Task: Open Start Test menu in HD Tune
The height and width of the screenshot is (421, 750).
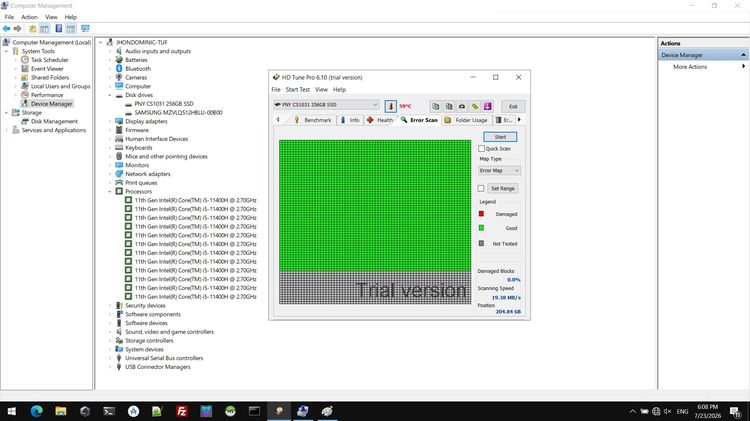Action: coord(298,89)
